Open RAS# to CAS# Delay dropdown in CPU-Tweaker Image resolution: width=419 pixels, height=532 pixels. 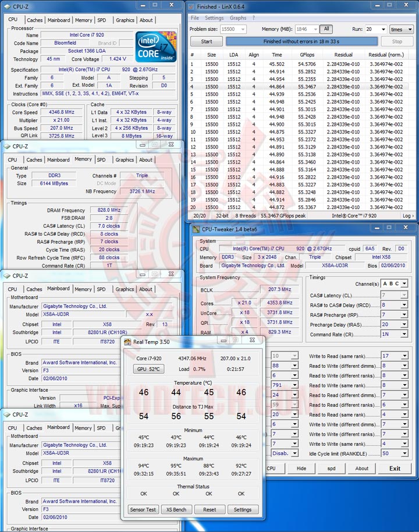point(404,305)
